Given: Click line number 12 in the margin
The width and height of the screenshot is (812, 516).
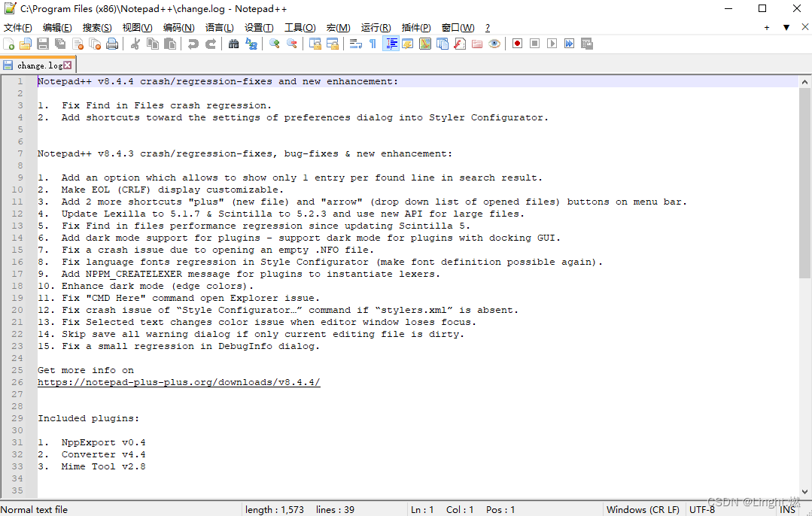Looking at the screenshot, I should pos(17,214).
